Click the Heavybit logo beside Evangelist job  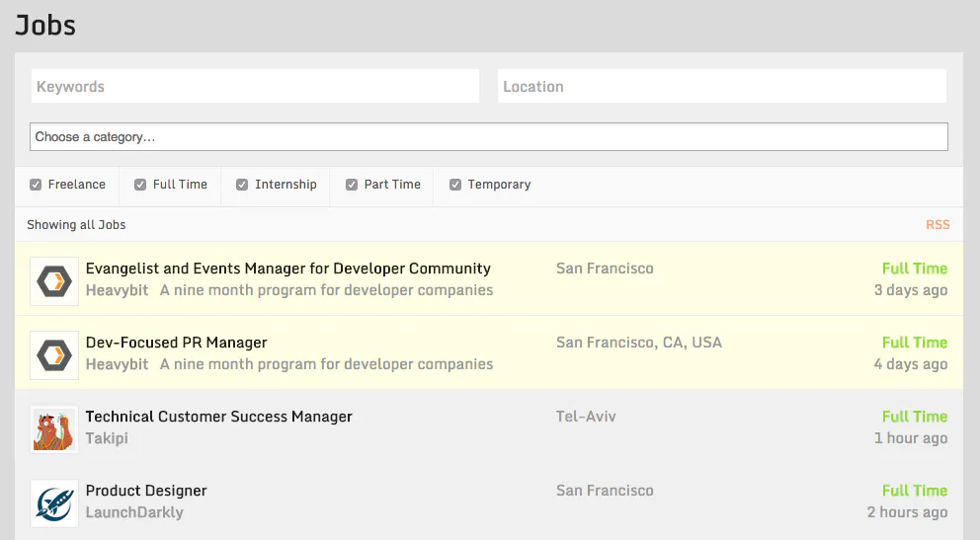pyautogui.click(x=54, y=281)
